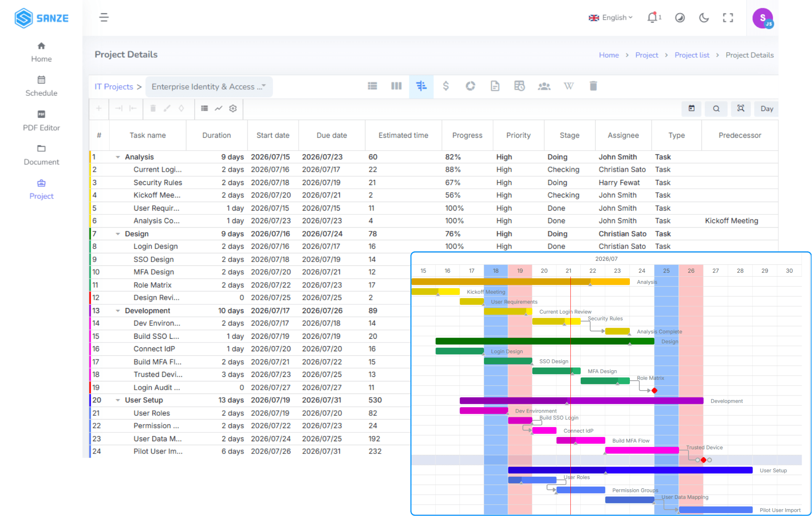The image size is (812, 516).
Task: Follow the Home breadcrumb link
Action: pyautogui.click(x=609, y=55)
